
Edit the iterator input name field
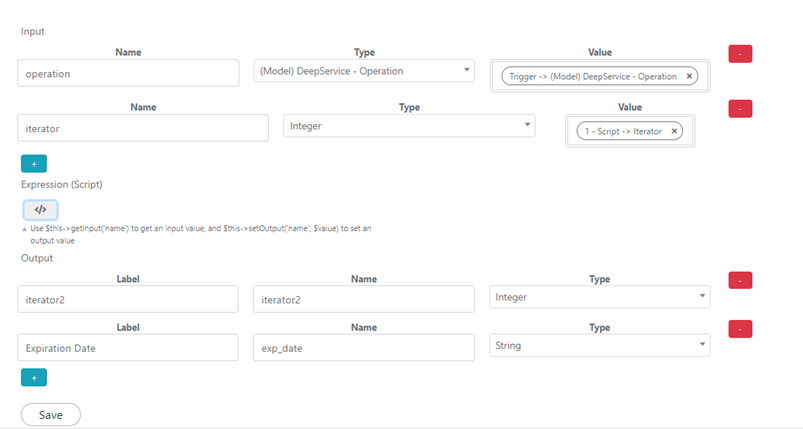[143, 128]
